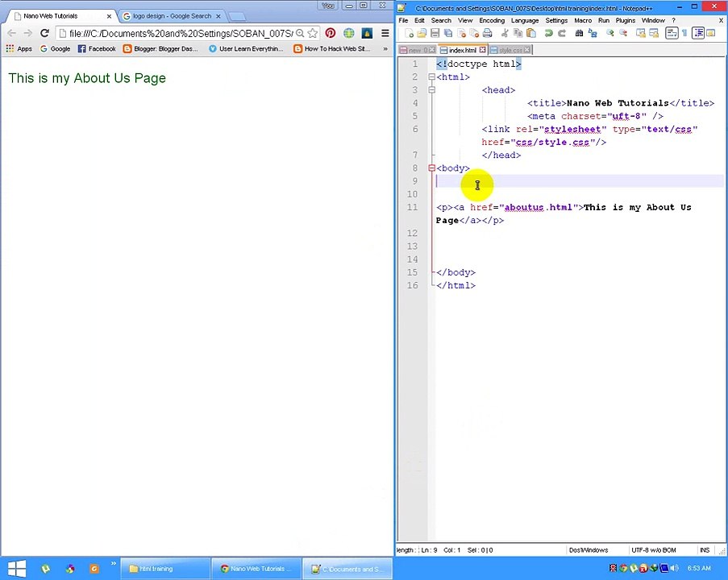This screenshot has height=580, width=728.
Task: Open View menu in Notepad++
Action: [x=465, y=20]
